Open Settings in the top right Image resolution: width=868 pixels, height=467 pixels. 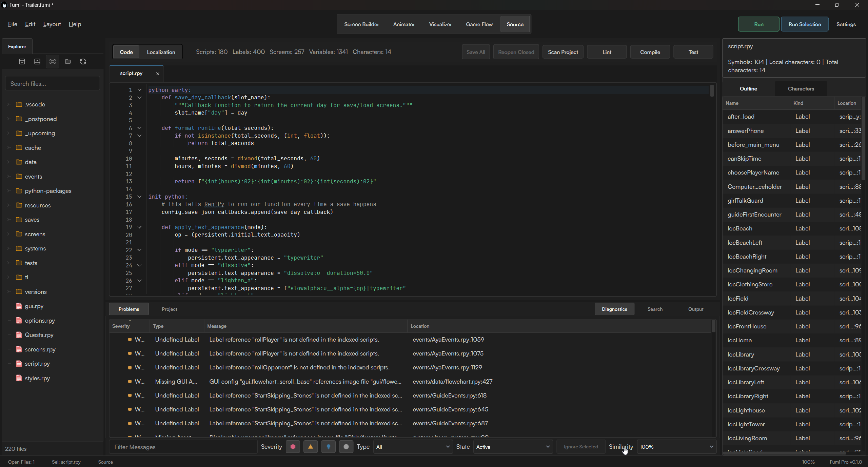(846, 24)
